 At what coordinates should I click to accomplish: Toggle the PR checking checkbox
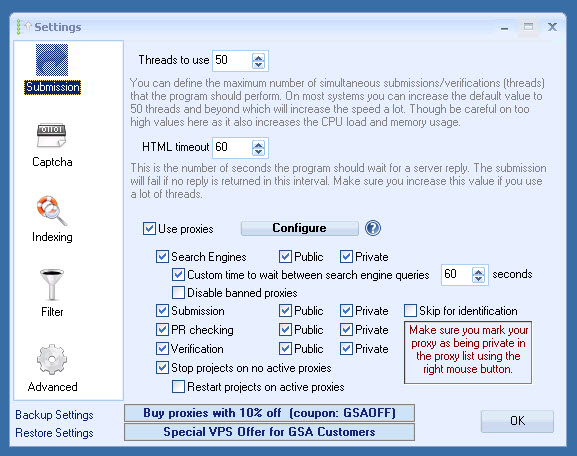[162, 329]
